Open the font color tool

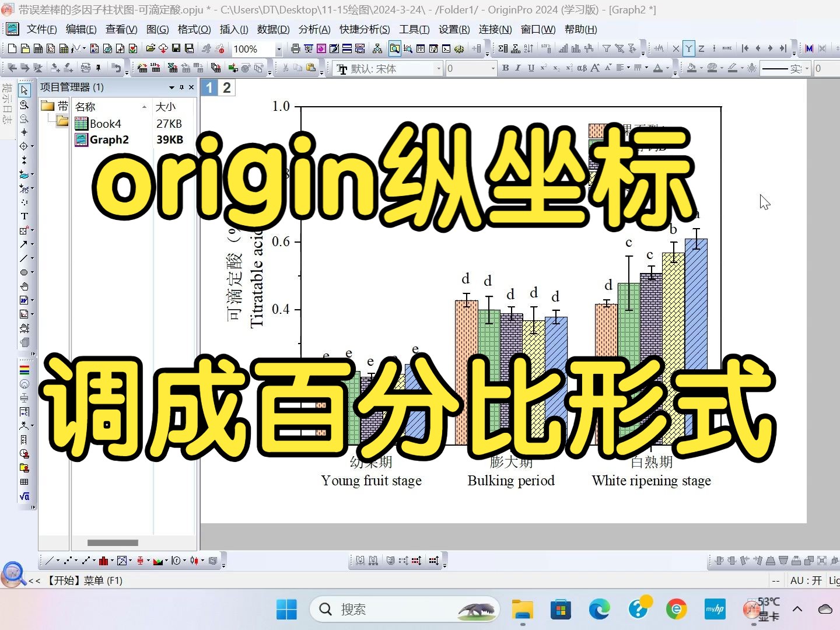point(658,68)
